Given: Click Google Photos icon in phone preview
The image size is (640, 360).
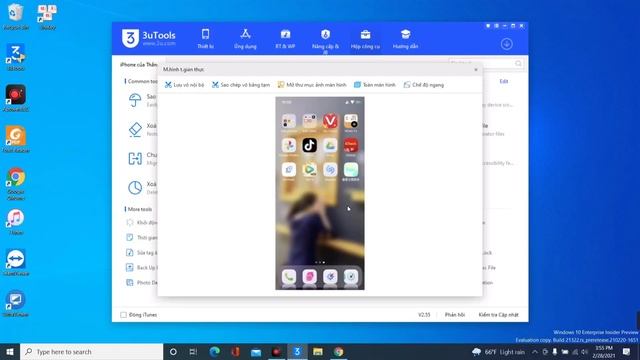Looking at the screenshot, I should click(289, 145).
